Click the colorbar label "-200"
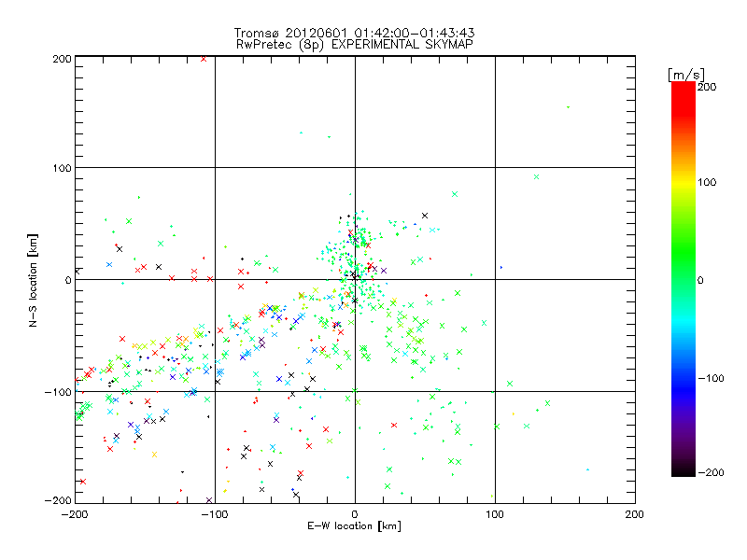 [x=711, y=472]
